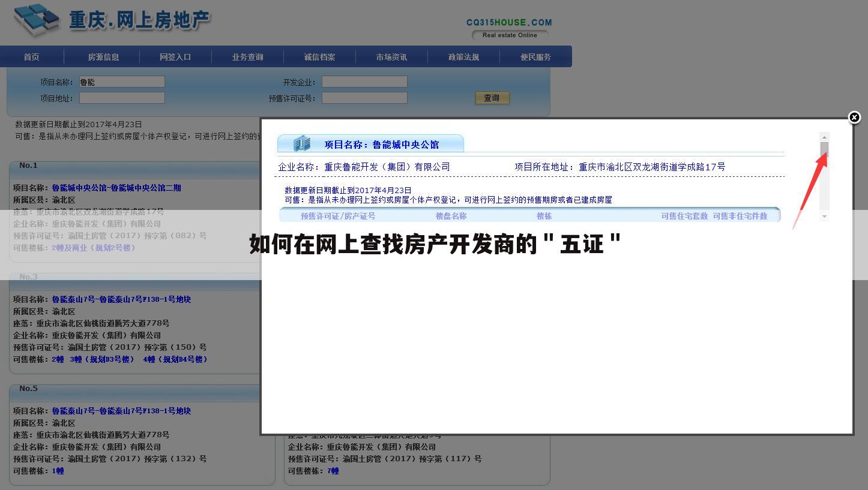Open the 便民服务 menu item
Screen dimensions: 868x490
535,56
